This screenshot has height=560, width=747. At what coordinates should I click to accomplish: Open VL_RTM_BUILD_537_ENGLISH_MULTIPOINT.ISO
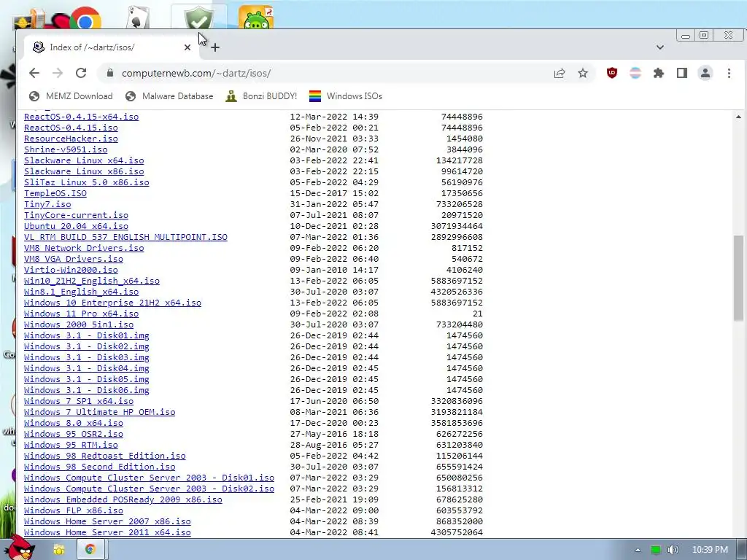point(125,237)
